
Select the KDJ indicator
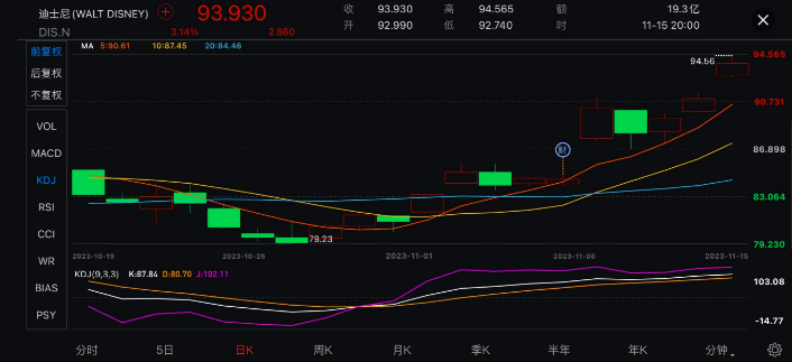[x=46, y=180]
